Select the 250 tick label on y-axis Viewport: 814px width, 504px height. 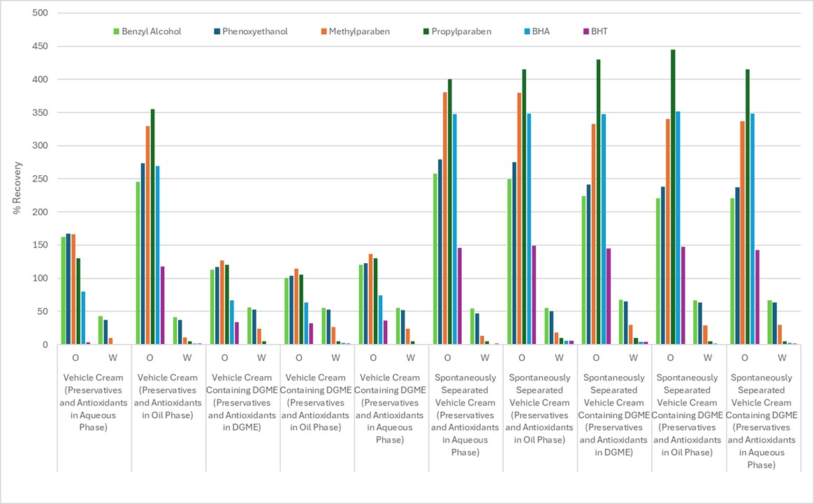pos(41,179)
